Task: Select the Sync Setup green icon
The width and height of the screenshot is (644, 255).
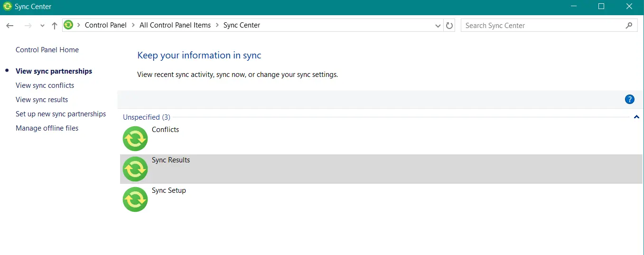Action: click(x=135, y=199)
